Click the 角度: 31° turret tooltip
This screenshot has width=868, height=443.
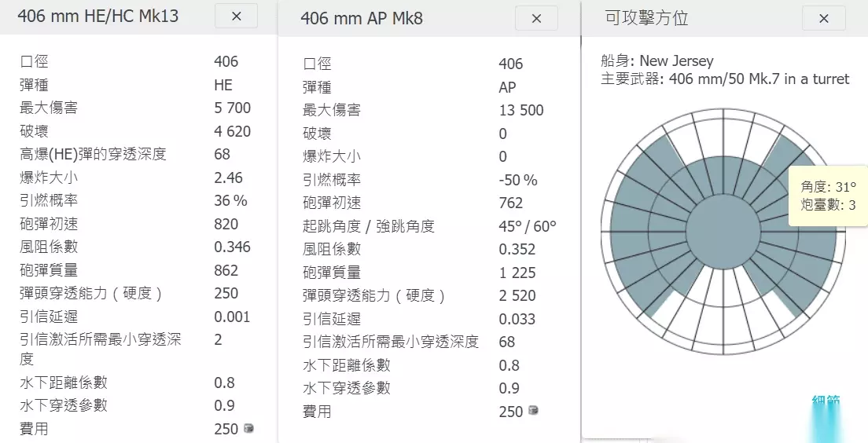(x=828, y=196)
